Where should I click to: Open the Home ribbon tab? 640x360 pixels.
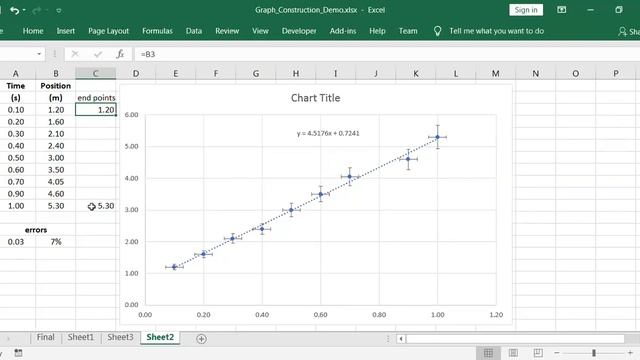tap(33, 31)
